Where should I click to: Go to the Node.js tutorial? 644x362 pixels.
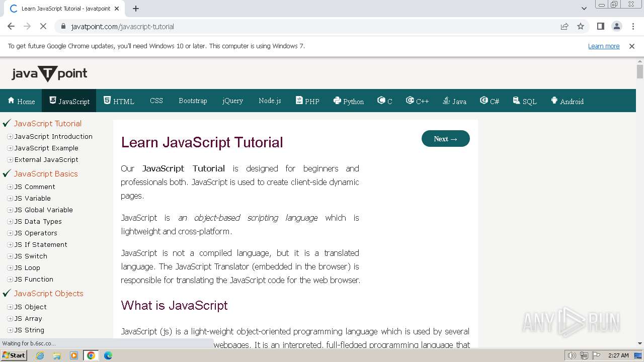tap(270, 101)
